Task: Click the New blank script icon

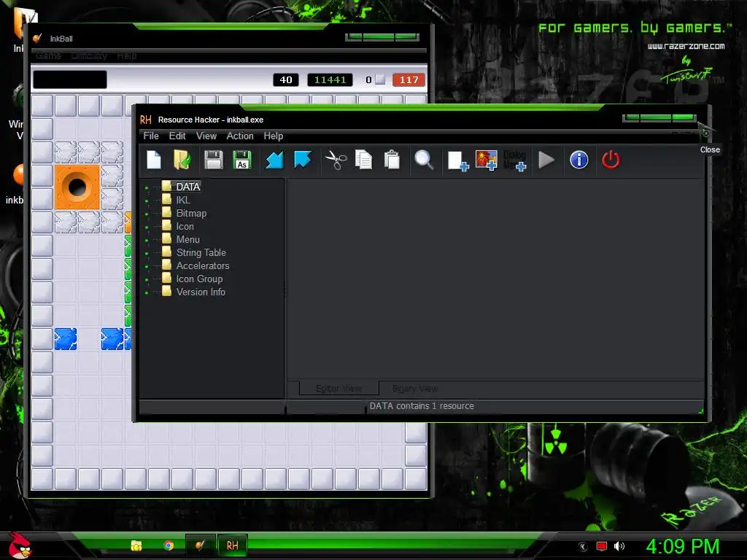Action: click(x=154, y=160)
